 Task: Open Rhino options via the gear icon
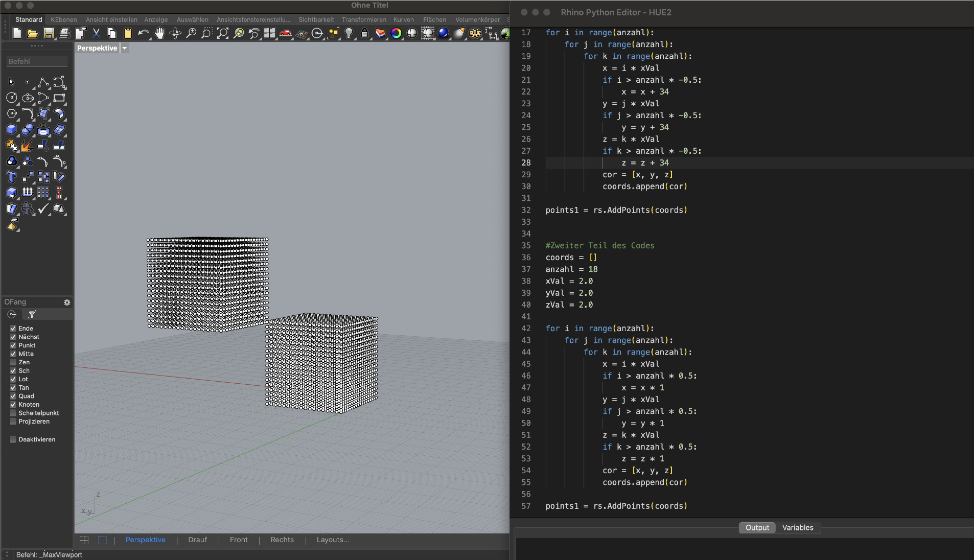point(476,33)
